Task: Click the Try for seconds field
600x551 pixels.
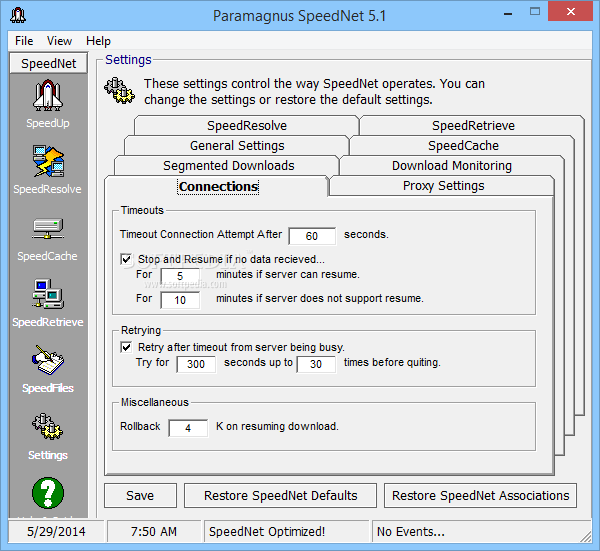Action: pyautogui.click(x=196, y=364)
